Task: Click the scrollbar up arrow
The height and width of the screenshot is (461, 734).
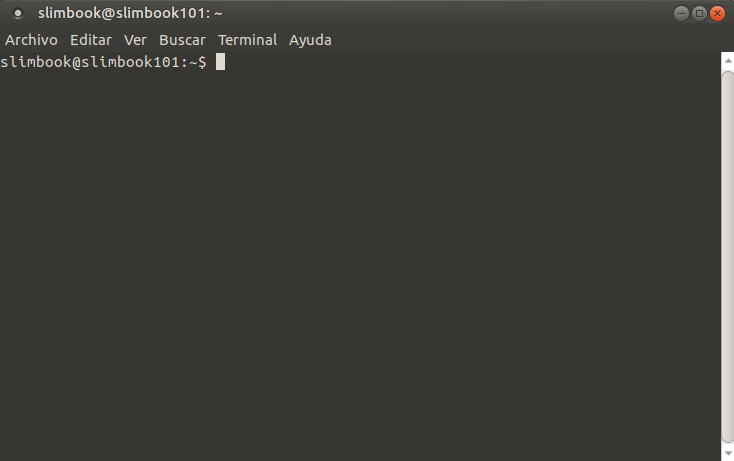Action: pos(727,59)
